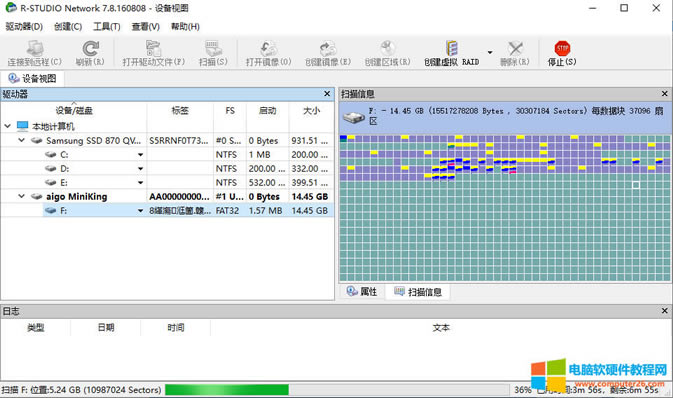Click the Refresh toolbar icon
This screenshot has height=398, width=673.
[90, 48]
